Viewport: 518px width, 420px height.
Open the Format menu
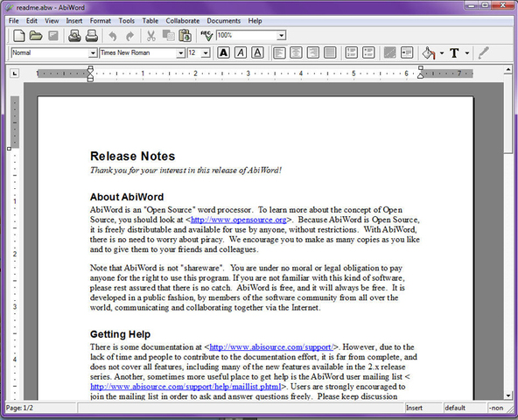coord(101,21)
